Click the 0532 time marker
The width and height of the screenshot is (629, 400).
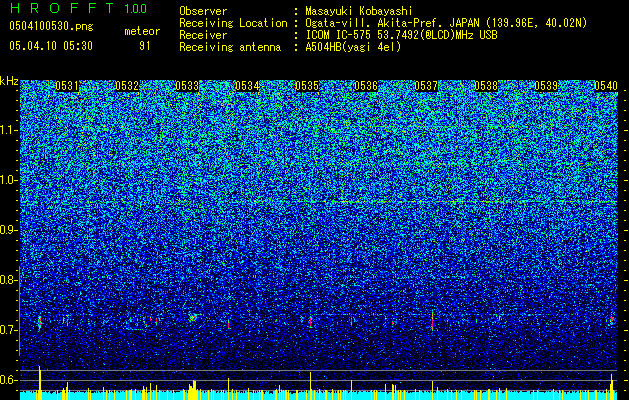point(127,86)
